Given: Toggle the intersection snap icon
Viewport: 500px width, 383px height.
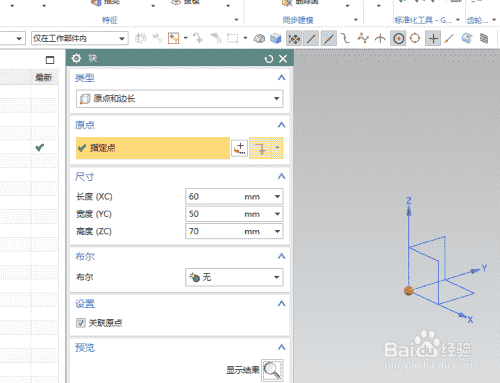Looking at the screenshot, I should point(380,39).
